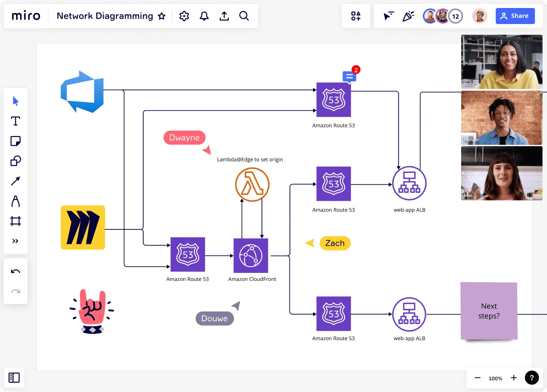
Task: Undo the last action
Action: tap(16, 271)
